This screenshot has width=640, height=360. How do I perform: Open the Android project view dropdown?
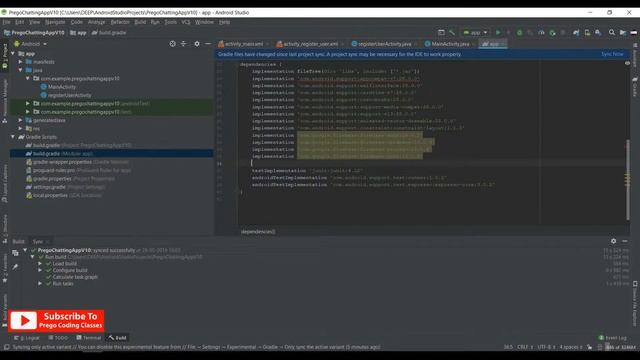tap(31, 44)
